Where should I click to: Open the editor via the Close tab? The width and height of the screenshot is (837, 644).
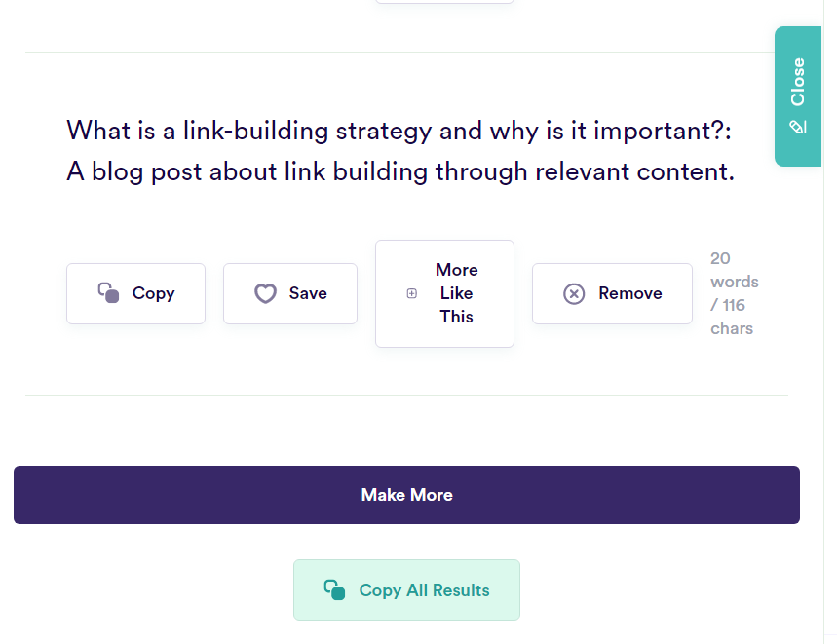(x=799, y=96)
